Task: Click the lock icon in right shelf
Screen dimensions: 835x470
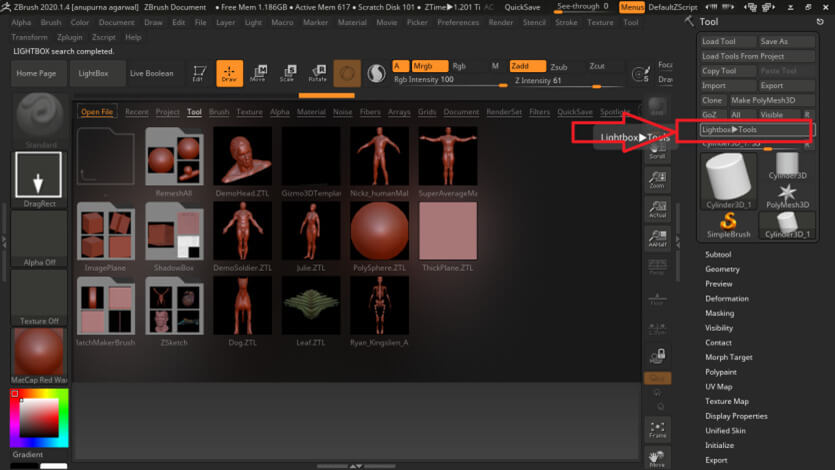Action: pos(658,355)
